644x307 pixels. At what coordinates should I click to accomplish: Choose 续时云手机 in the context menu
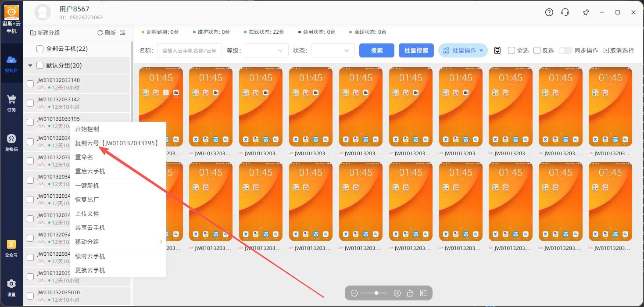(118, 256)
